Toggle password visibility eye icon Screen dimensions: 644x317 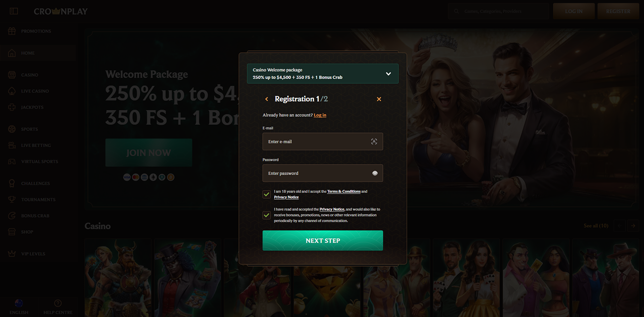pos(374,174)
